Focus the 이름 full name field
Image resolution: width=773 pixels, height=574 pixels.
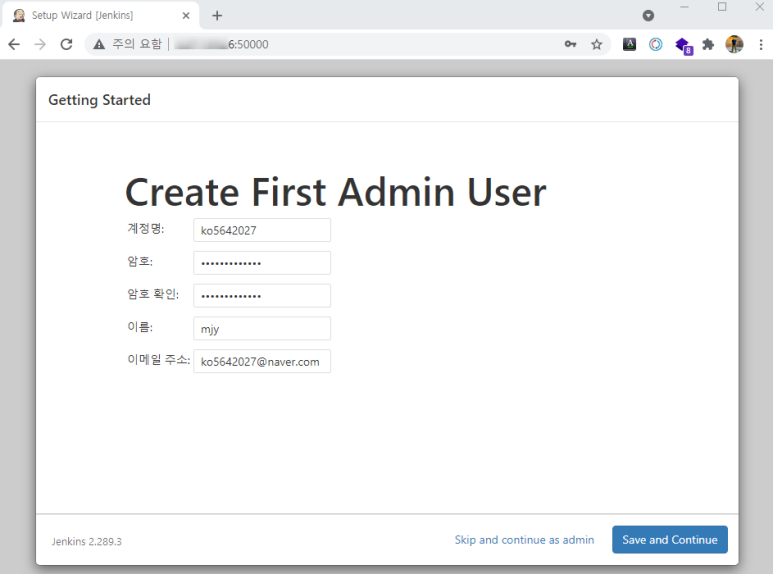262,328
